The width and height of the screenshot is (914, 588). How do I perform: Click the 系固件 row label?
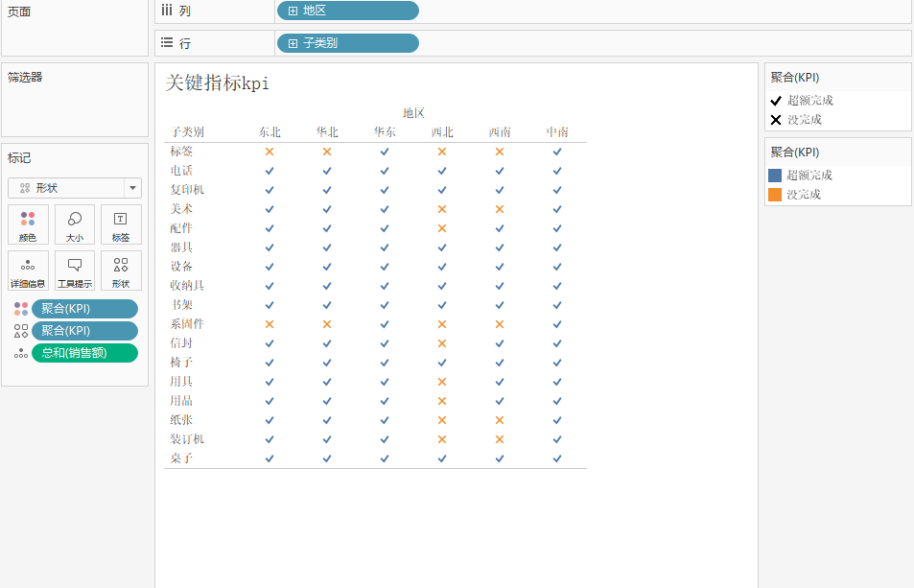point(187,324)
